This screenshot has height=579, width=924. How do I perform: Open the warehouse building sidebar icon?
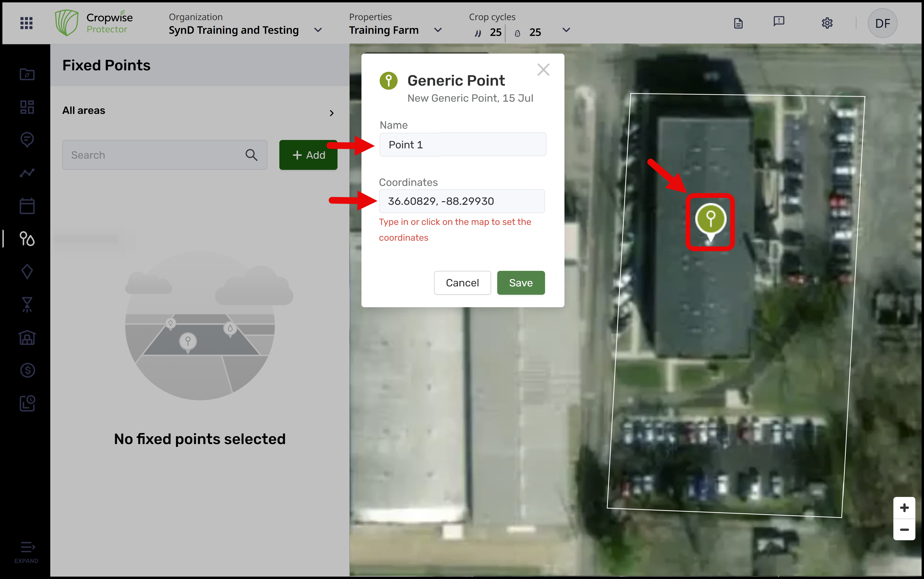(x=27, y=338)
